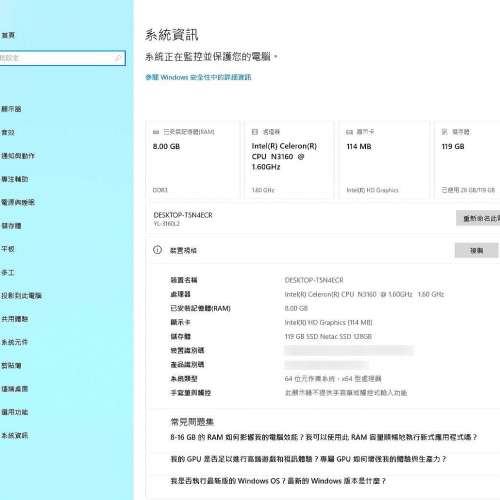The width and height of the screenshot is (500, 500).
Task: Click the 裝置規格 device specifications heading
Action: 183,250
